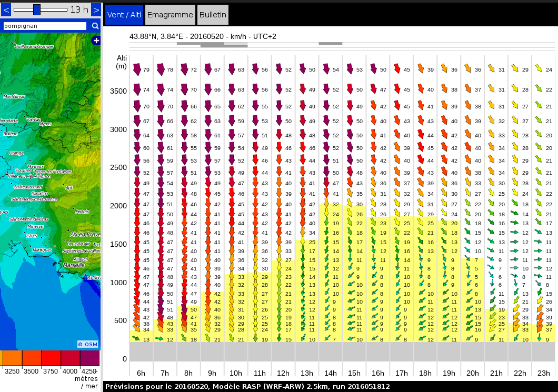Select the Vent / Alti tab
This screenshot has height=392, width=558.
[124, 15]
